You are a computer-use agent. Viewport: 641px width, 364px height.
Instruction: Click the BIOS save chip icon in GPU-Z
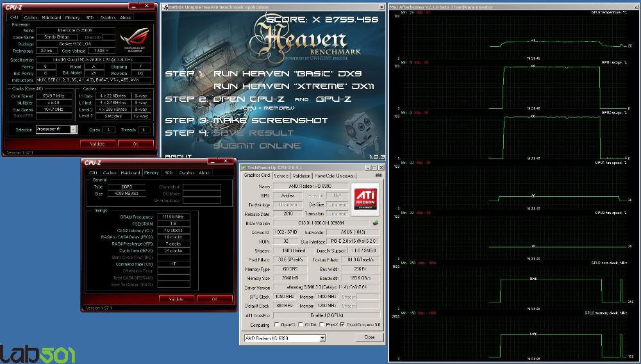375,223
